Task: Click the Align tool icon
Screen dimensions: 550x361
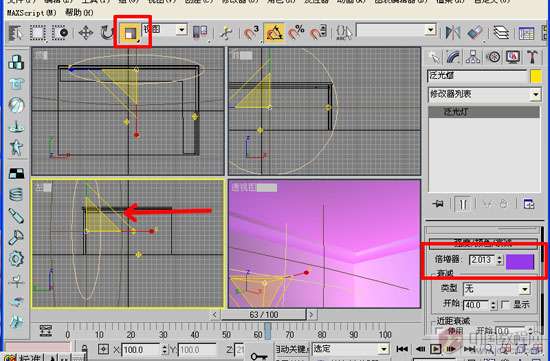Action: click(475, 33)
